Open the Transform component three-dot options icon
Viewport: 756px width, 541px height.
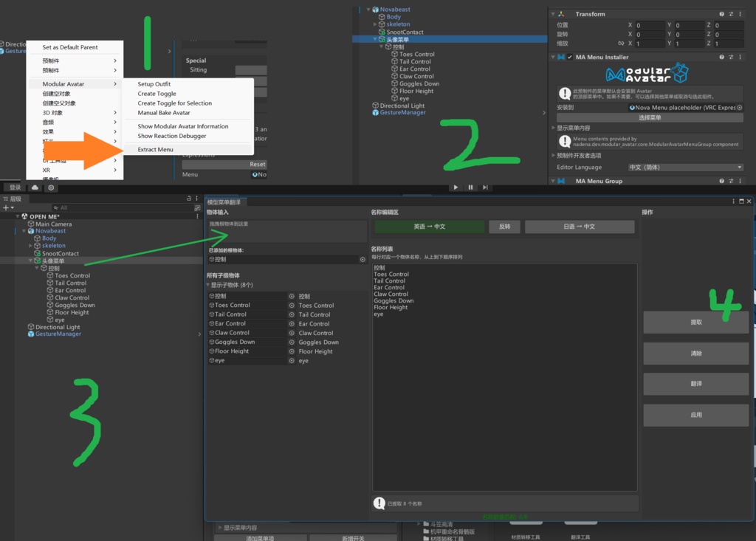(740, 14)
